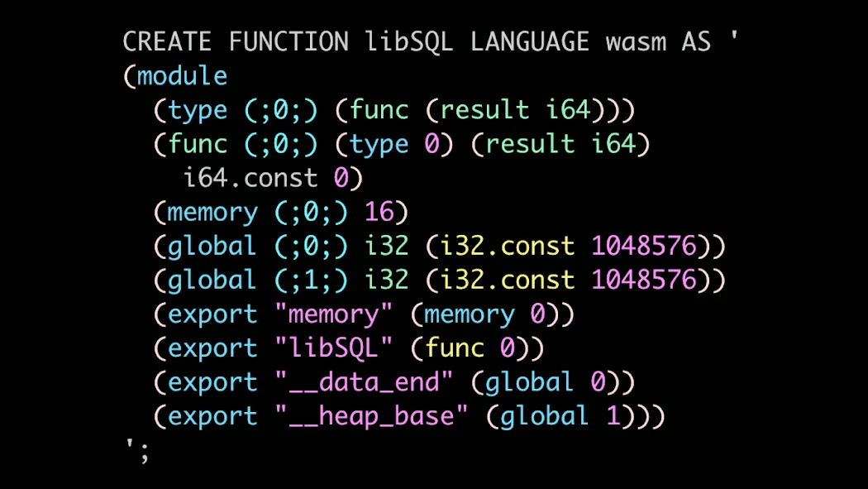Click the '(module' line
868x489 pixels.
pos(175,76)
